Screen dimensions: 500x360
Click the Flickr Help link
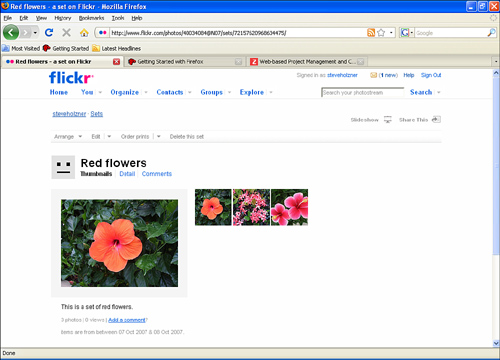click(409, 75)
